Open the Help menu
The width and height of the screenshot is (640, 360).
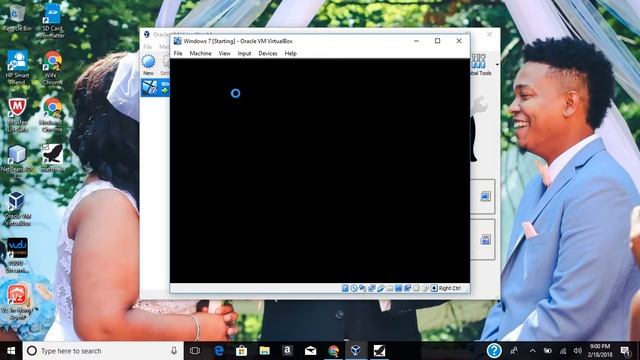[291, 53]
